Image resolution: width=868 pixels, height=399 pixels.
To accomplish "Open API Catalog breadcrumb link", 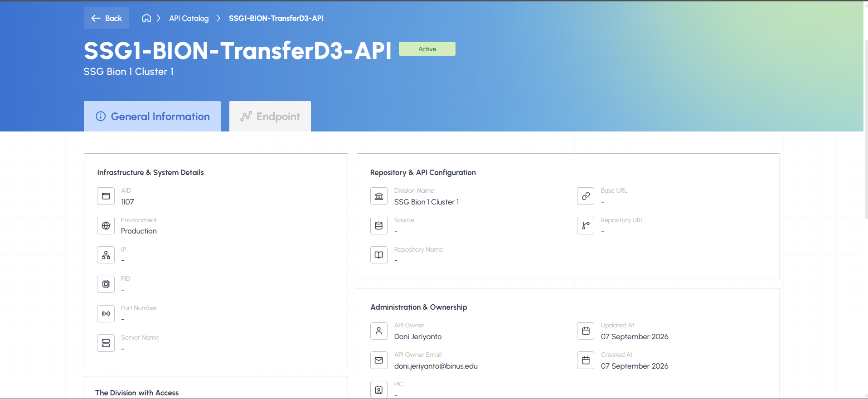I will tap(189, 18).
